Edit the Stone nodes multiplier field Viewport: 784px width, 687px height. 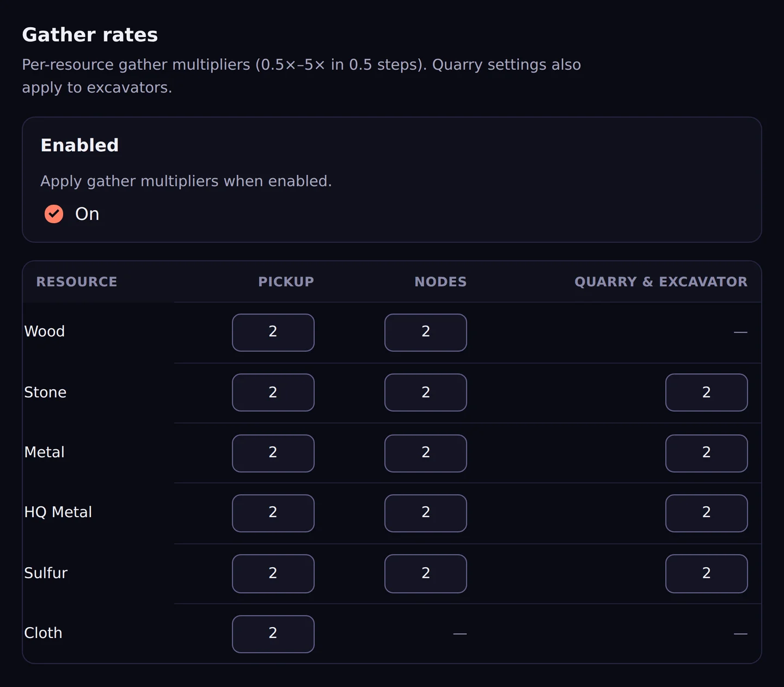(x=426, y=392)
